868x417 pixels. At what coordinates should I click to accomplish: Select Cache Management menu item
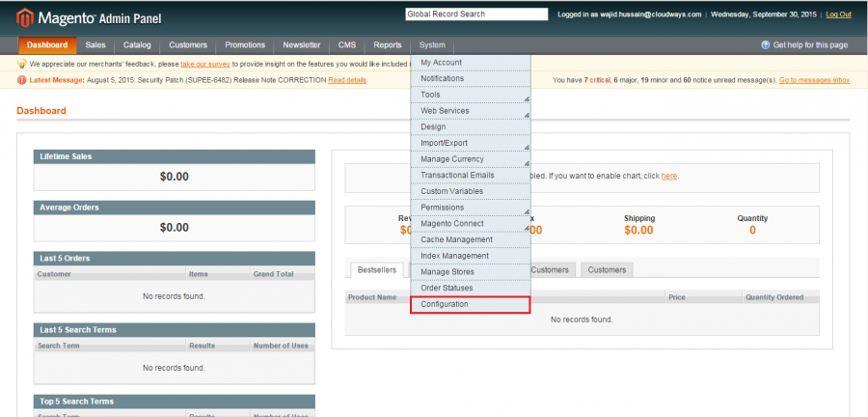471,239
